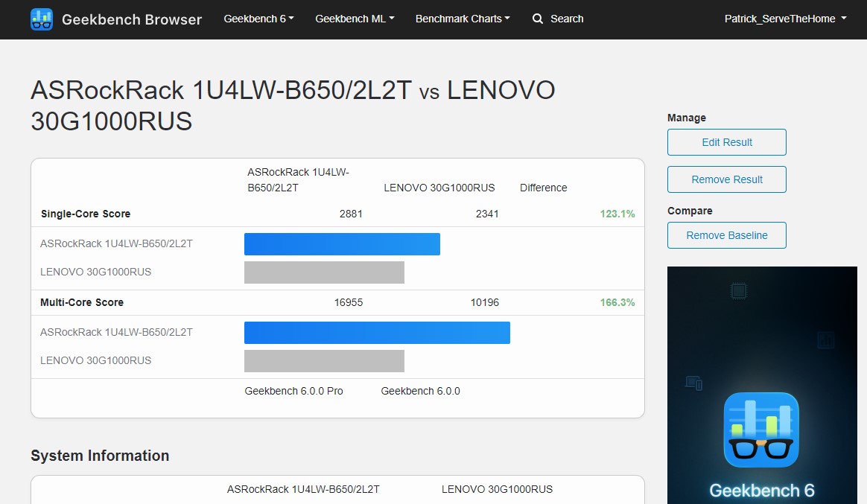The width and height of the screenshot is (867, 504).
Task: Expand the Benchmark Charts menu
Action: pos(463,19)
